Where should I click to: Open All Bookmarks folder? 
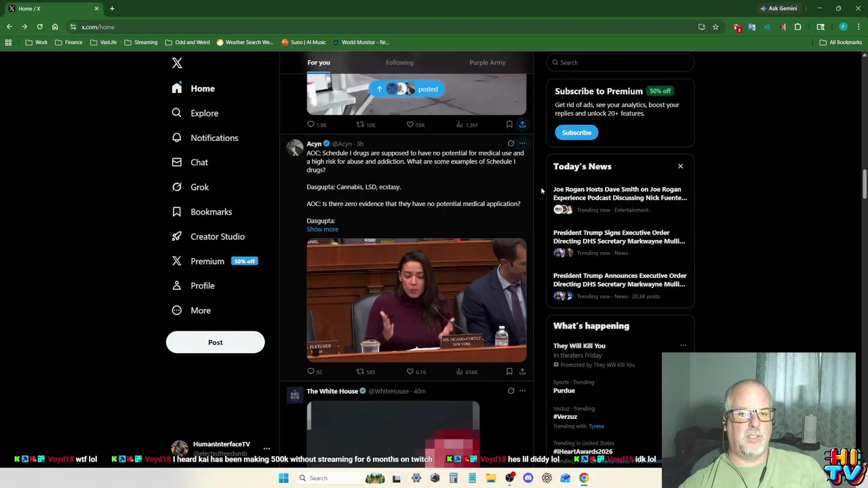(840, 42)
